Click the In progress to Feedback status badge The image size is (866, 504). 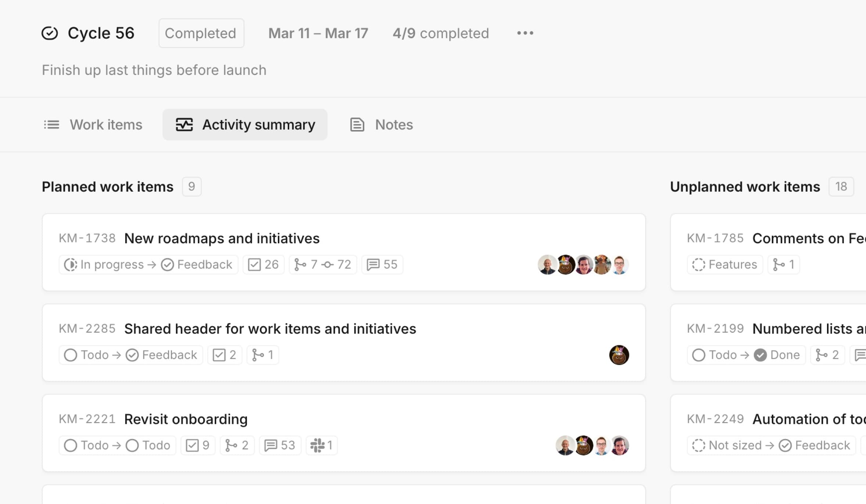click(x=148, y=264)
